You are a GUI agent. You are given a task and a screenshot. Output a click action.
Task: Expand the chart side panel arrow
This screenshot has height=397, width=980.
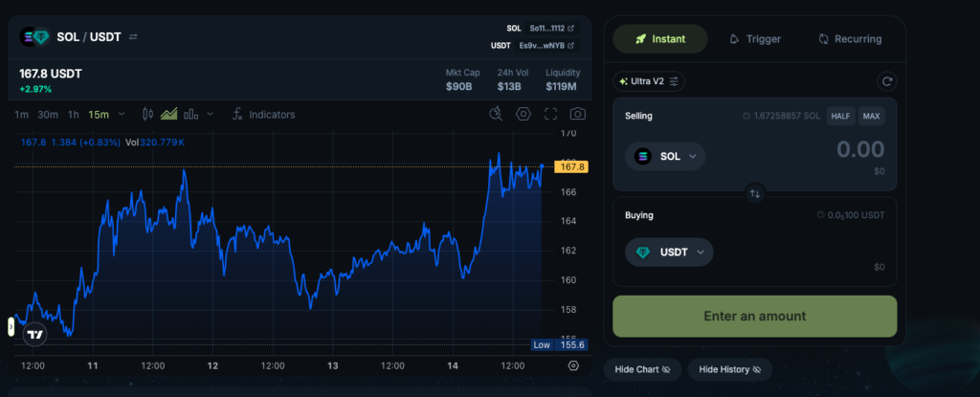[11, 326]
